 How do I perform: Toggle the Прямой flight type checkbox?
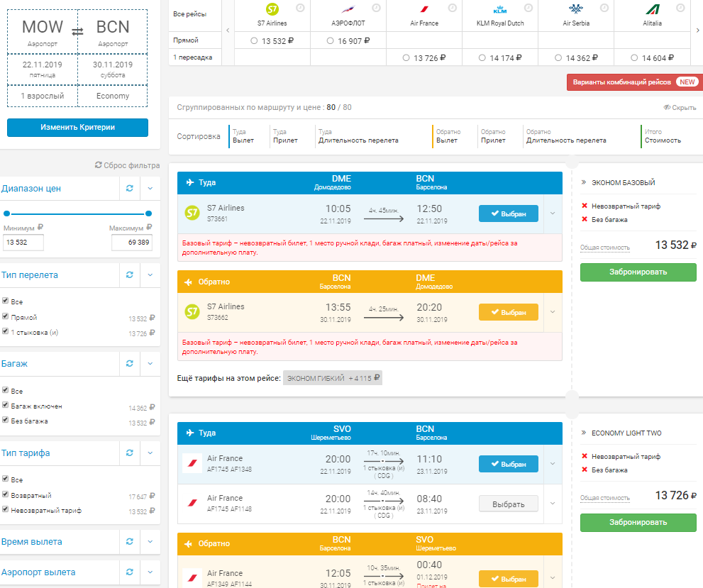pyautogui.click(x=6, y=316)
